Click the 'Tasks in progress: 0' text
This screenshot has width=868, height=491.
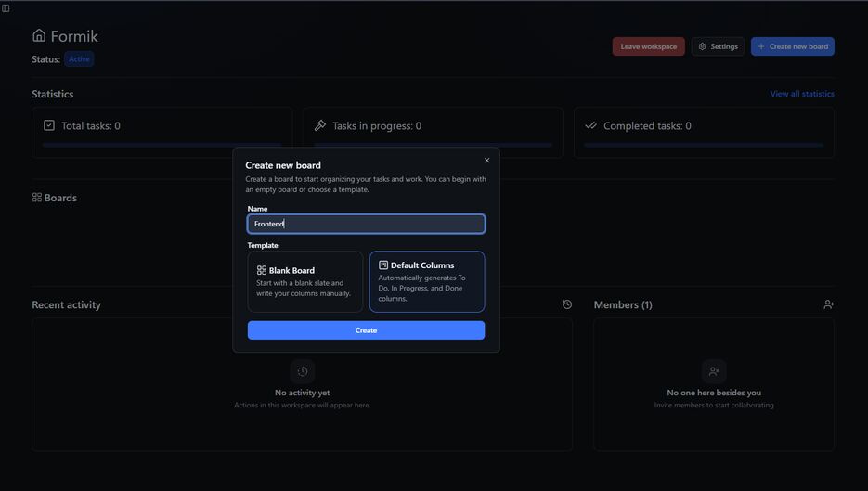[x=377, y=125]
